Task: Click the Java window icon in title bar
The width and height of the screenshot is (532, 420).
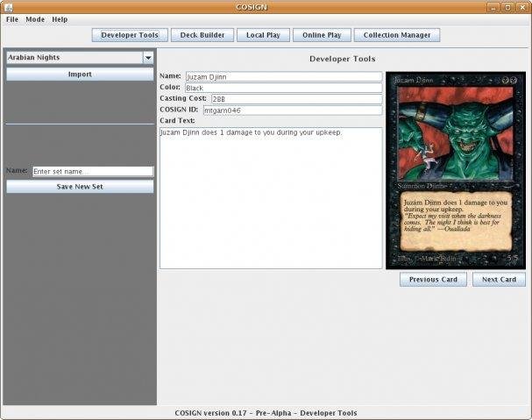Action: click(9, 7)
